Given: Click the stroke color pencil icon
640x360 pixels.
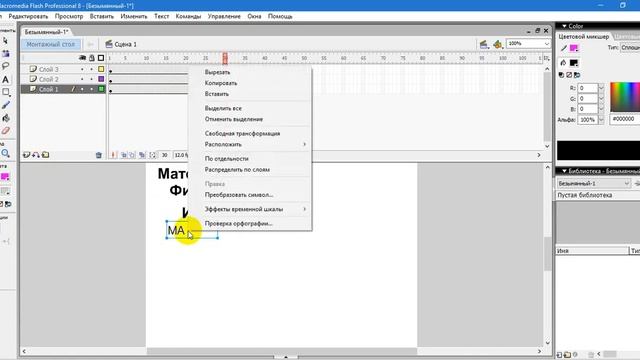Looking at the screenshot, I should [x=564, y=49].
